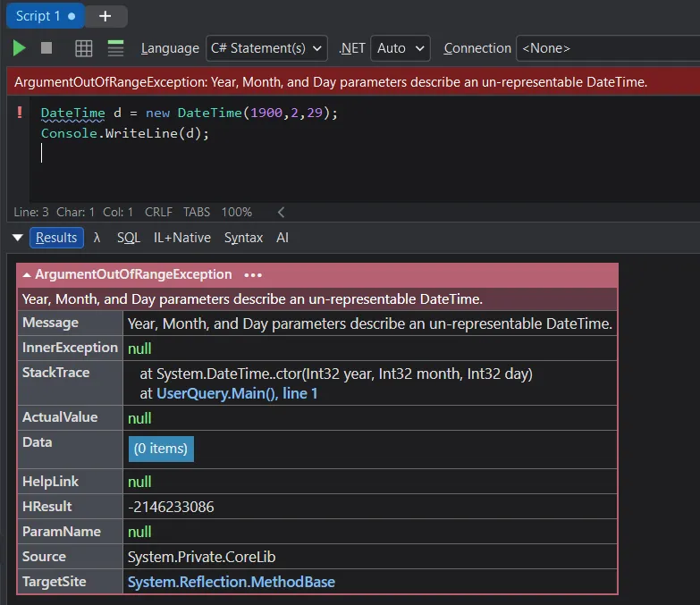
Task: Click the Script 1 tab
Action: point(38,16)
